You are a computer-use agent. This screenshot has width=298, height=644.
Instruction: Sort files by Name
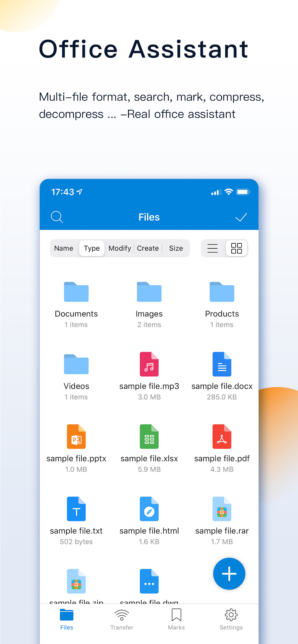pos(64,248)
